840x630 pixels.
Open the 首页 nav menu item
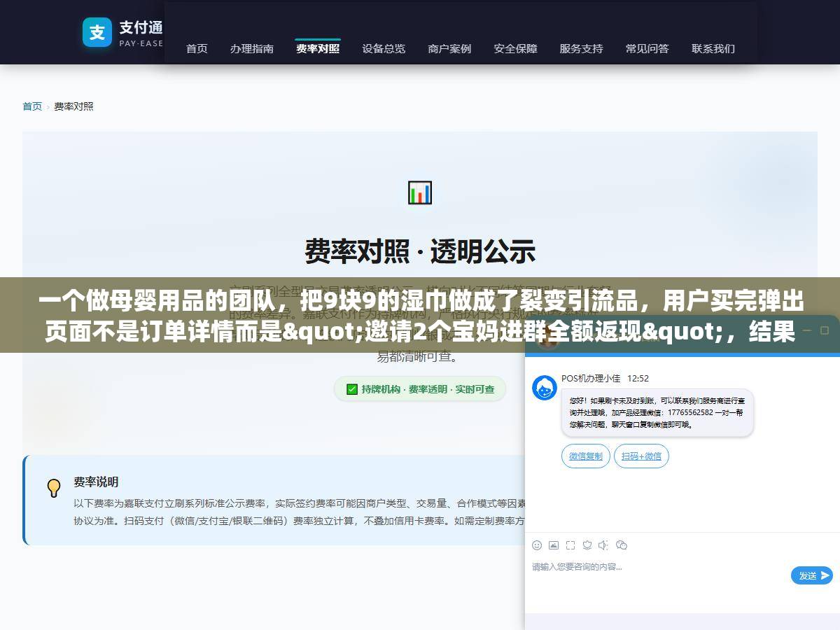(197, 48)
